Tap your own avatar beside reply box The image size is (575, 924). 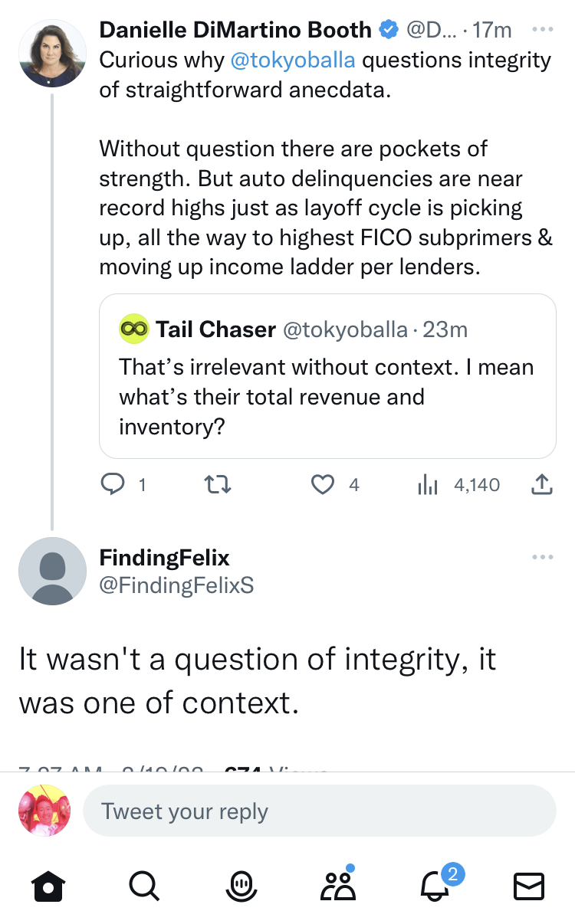(44, 811)
